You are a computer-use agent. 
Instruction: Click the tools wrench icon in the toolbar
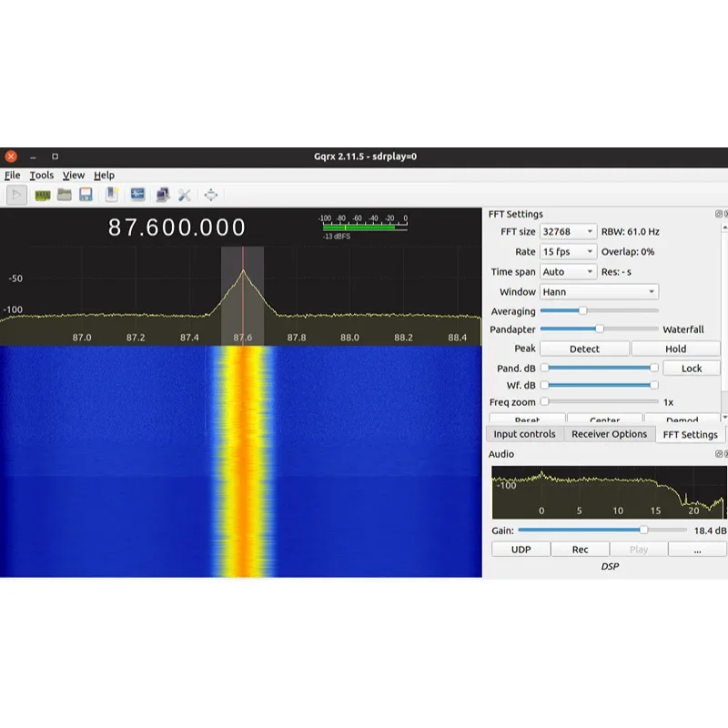pos(184,194)
